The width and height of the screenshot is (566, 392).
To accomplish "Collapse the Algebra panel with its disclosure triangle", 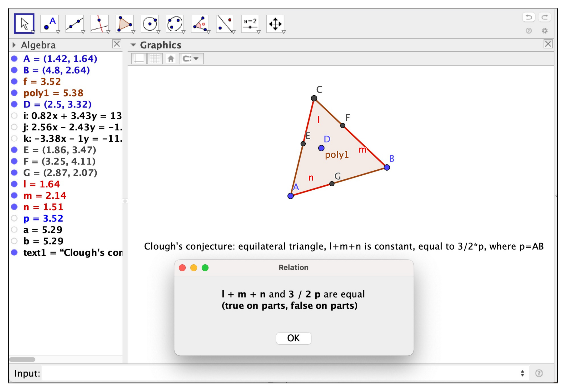I will click(14, 45).
